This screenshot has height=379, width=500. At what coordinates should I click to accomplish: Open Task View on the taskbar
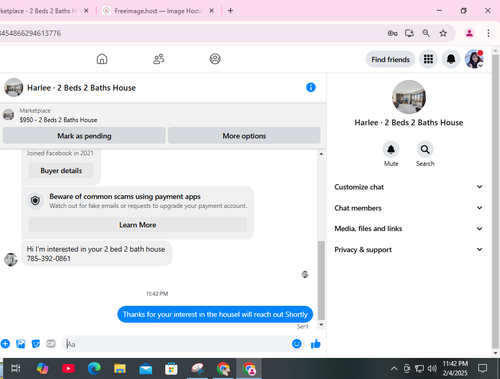(x=16, y=368)
